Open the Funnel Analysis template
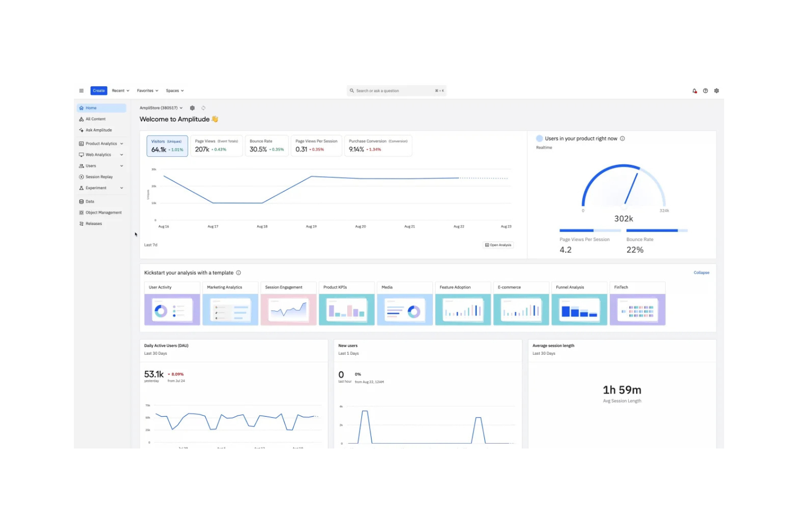The height and width of the screenshot is (532, 798). tap(580, 303)
